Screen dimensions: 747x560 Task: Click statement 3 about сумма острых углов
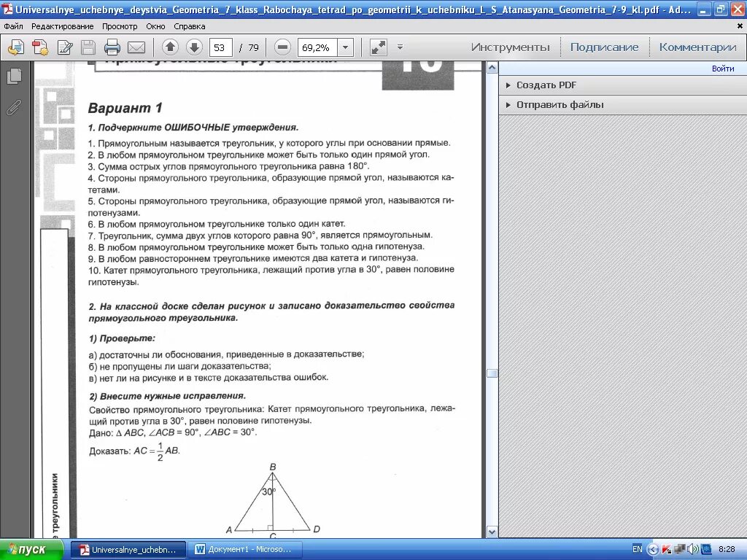(228, 166)
